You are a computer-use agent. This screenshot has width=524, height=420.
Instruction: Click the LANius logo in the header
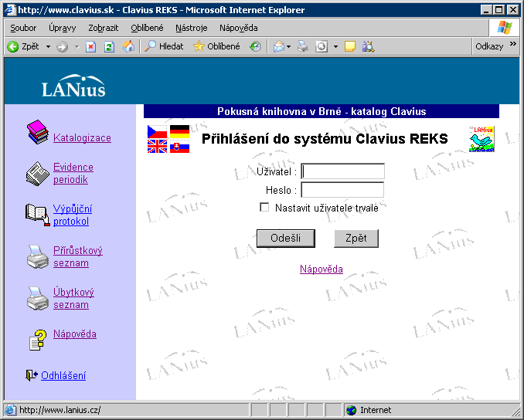(x=73, y=86)
